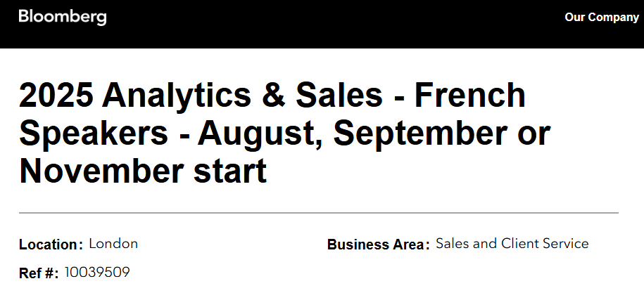Click an empty area of the black header bar
644x293 pixels.
click(329, 24)
